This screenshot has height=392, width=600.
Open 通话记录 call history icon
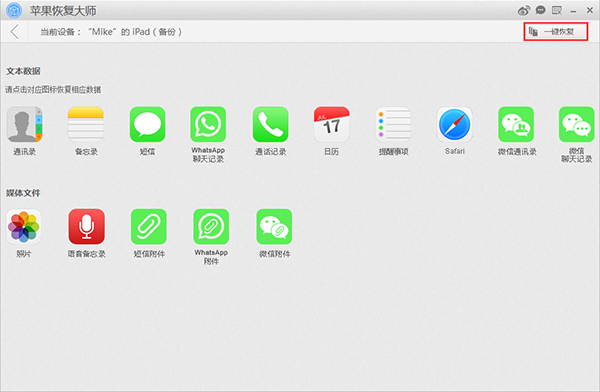[271, 124]
